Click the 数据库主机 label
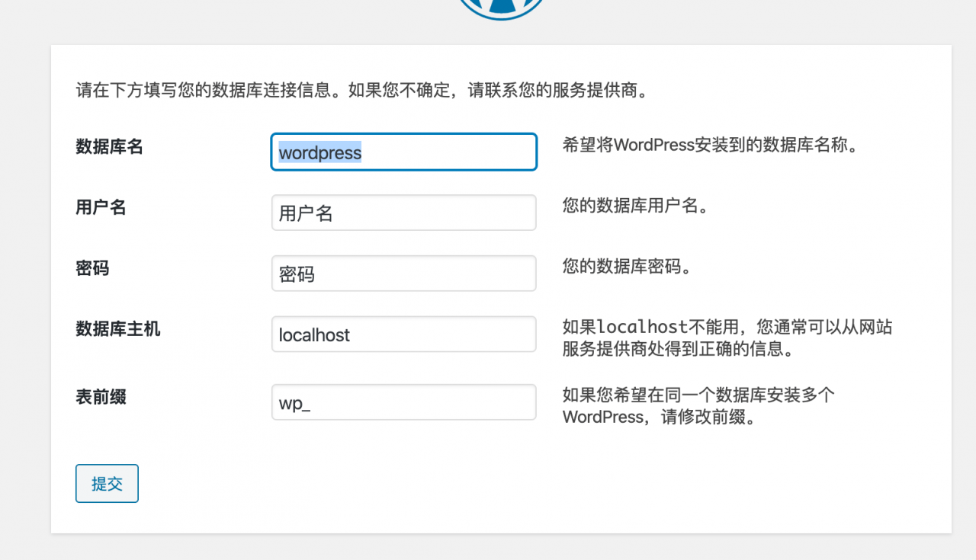 [x=118, y=329]
